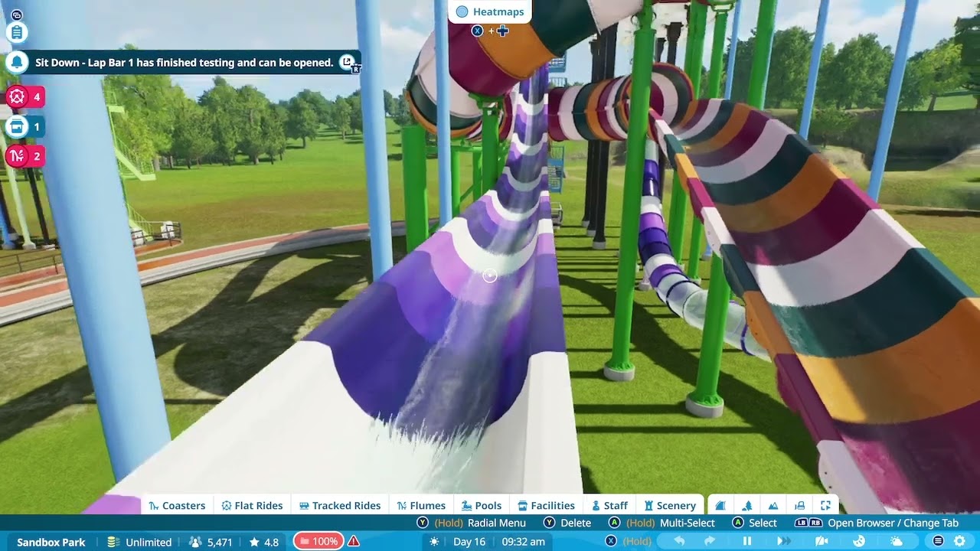The image size is (980, 551).
Task: Click the Sandbox Park name
Action: (x=51, y=542)
